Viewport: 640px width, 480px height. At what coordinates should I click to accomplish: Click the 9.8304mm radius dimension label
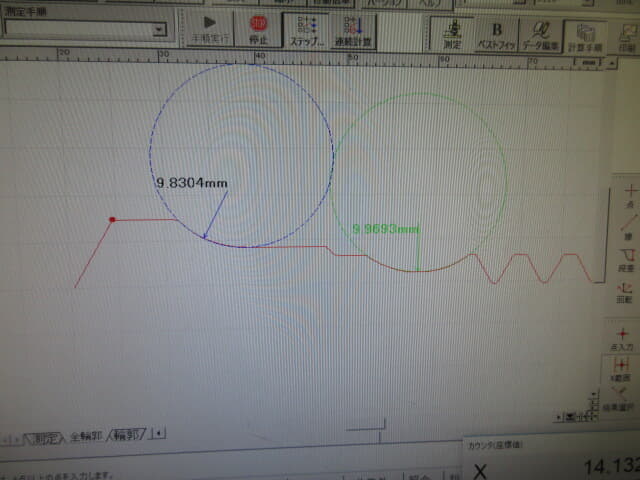(192, 183)
